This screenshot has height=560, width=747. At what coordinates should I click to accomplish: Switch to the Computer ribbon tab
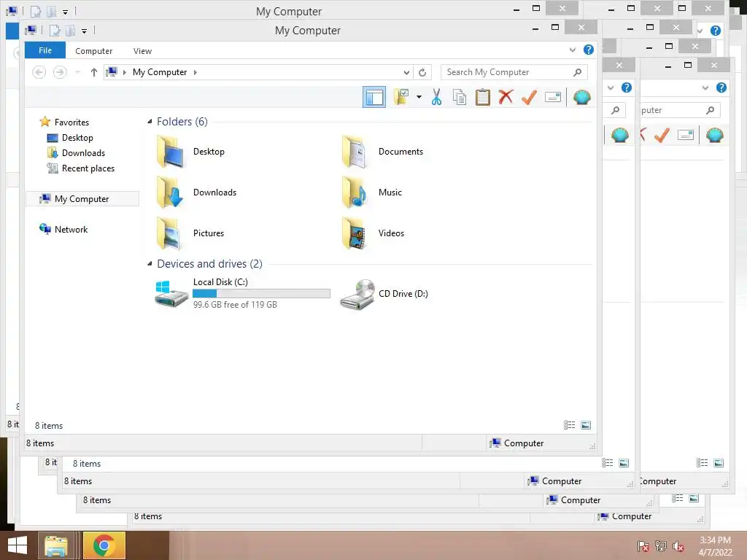pyautogui.click(x=94, y=51)
